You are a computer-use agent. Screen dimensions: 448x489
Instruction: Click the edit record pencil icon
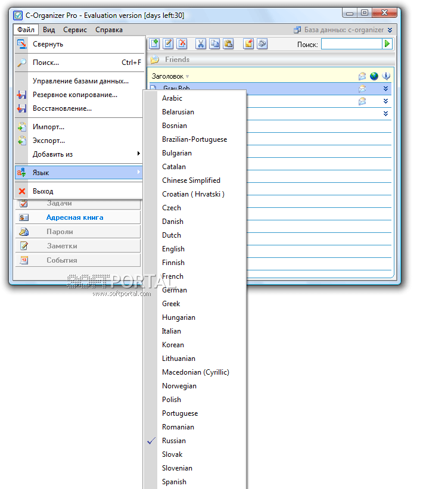pos(168,44)
